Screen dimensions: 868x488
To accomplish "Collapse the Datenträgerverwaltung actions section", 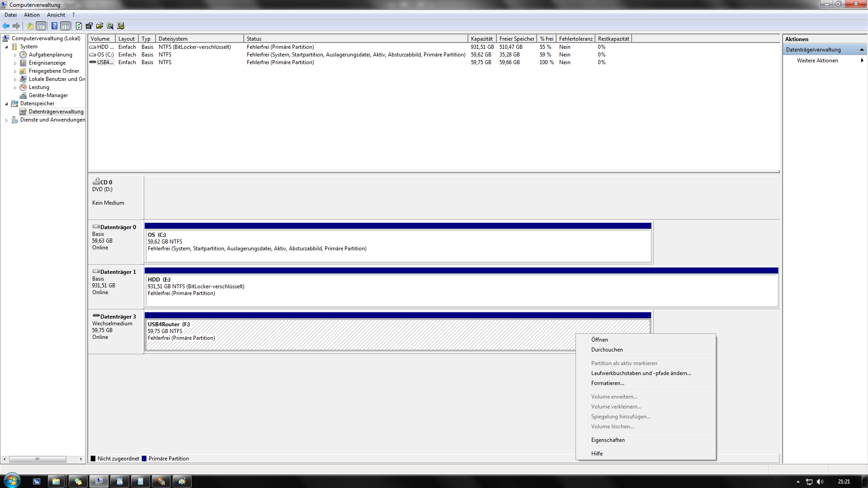I will (x=861, y=50).
